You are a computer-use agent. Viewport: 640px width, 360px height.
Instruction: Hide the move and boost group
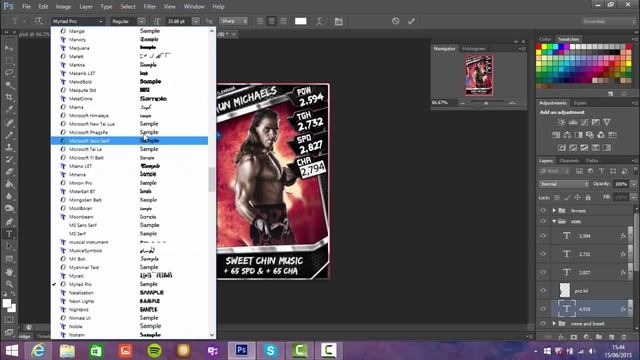click(x=543, y=324)
